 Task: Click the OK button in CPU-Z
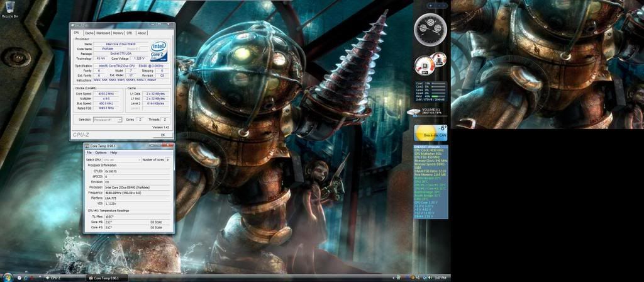pyautogui.click(x=163, y=135)
